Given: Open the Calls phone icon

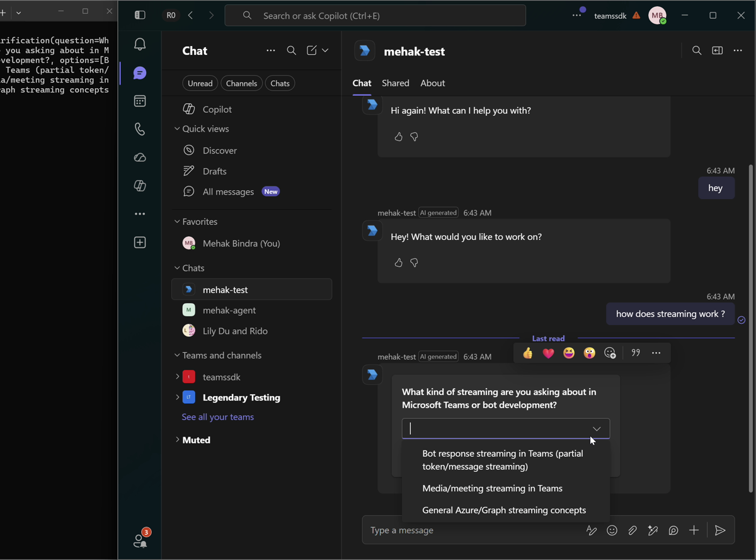Looking at the screenshot, I should point(140,129).
